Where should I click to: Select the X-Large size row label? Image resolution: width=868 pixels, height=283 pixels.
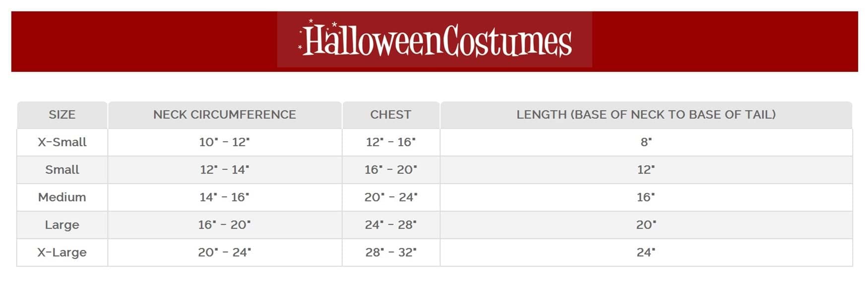tap(62, 252)
